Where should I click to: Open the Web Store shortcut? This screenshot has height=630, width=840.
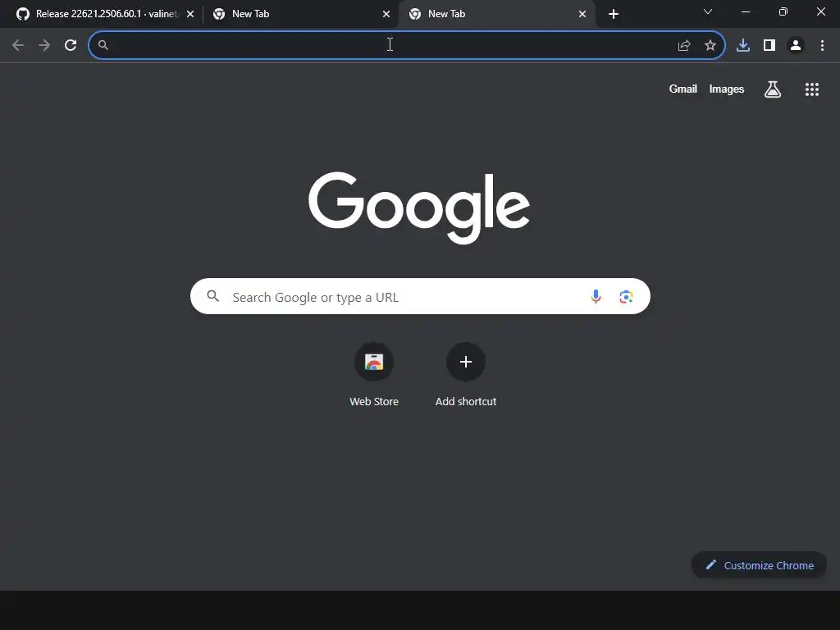[374, 375]
